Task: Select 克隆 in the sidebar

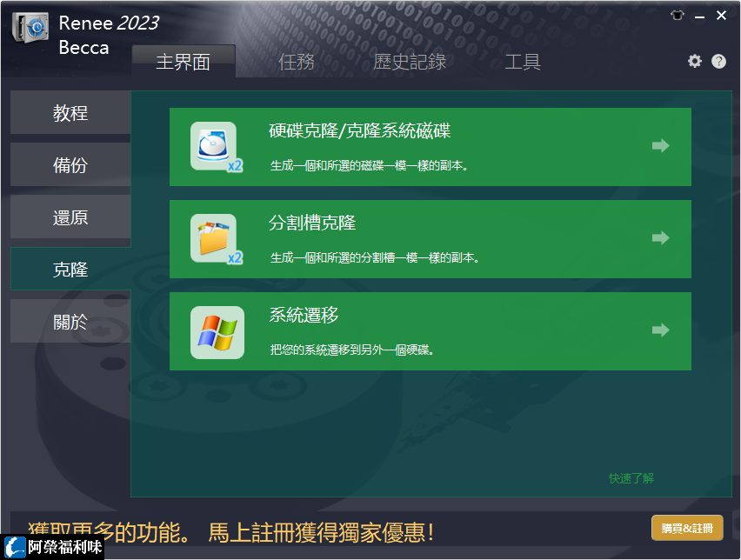Action: point(70,269)
